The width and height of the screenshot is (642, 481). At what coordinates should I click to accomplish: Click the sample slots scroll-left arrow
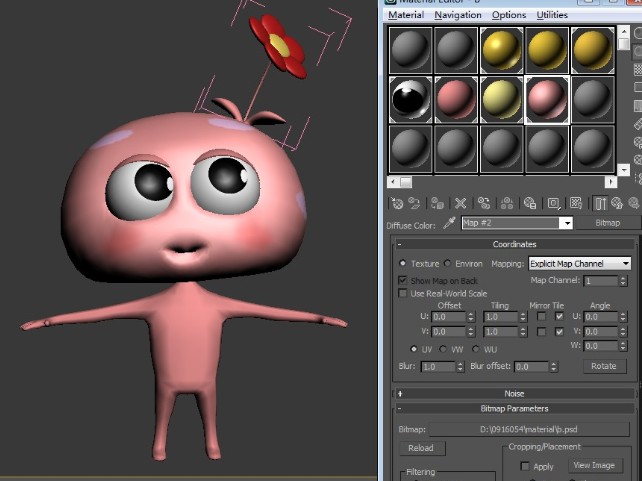(393, 181)
